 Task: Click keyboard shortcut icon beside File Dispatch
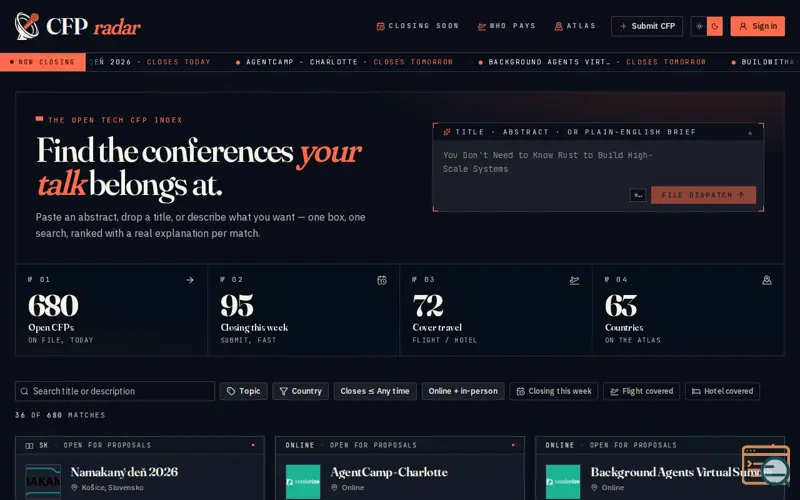(638, 195)
